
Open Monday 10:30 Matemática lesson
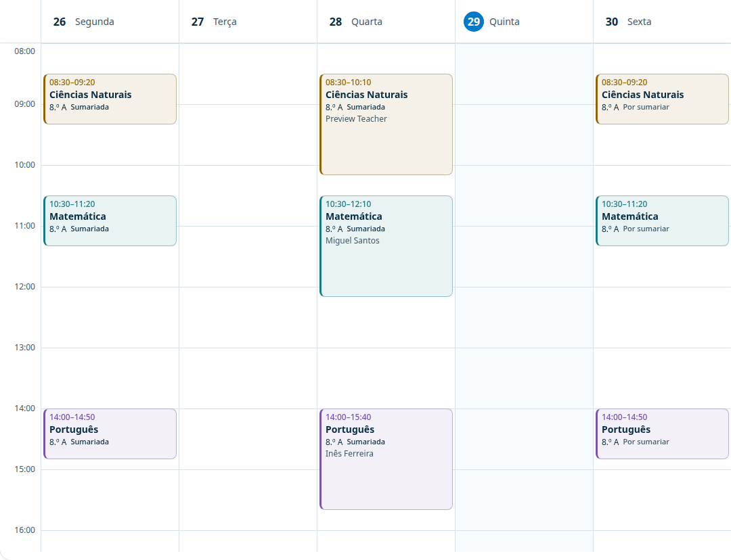click(x=110, y=221)
